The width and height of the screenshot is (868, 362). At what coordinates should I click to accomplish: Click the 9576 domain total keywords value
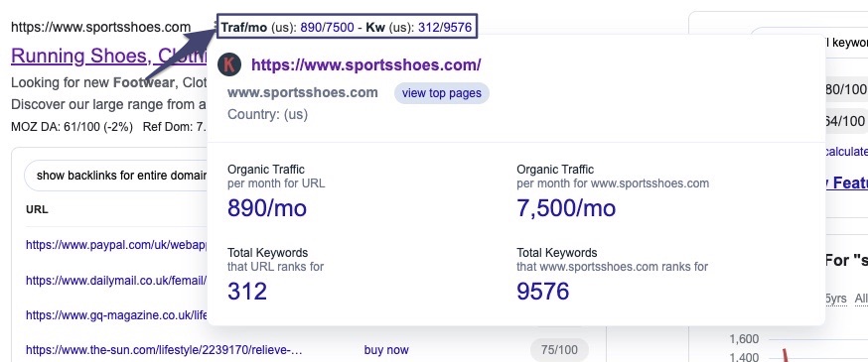(542, 292)
